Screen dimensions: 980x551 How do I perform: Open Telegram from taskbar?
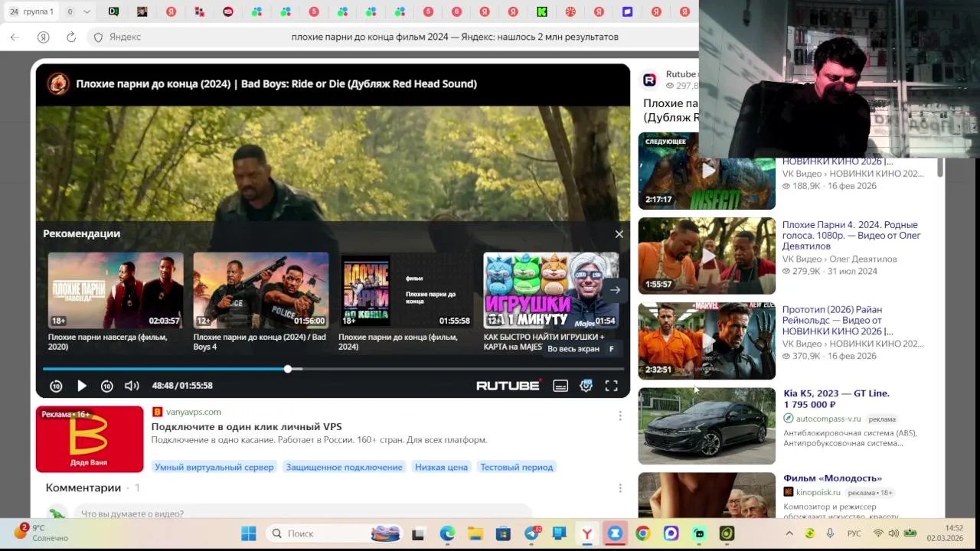531,533
